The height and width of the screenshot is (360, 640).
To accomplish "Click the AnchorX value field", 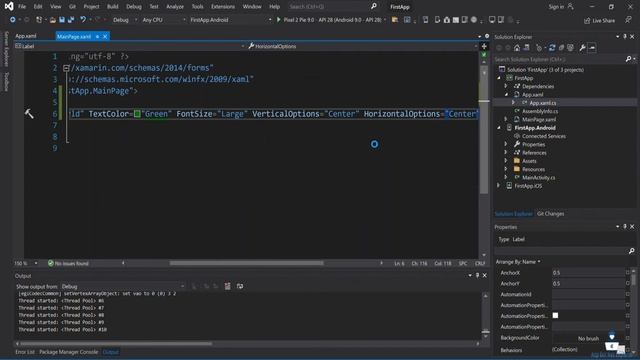I will [x=588, y=272].
